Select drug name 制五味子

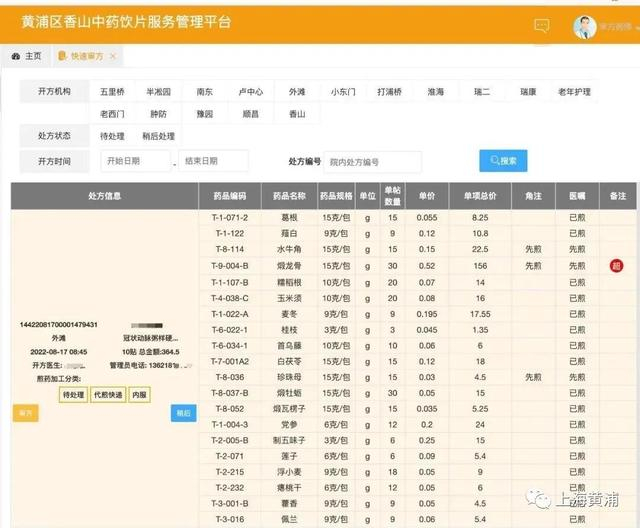click(x=289, y=440)
